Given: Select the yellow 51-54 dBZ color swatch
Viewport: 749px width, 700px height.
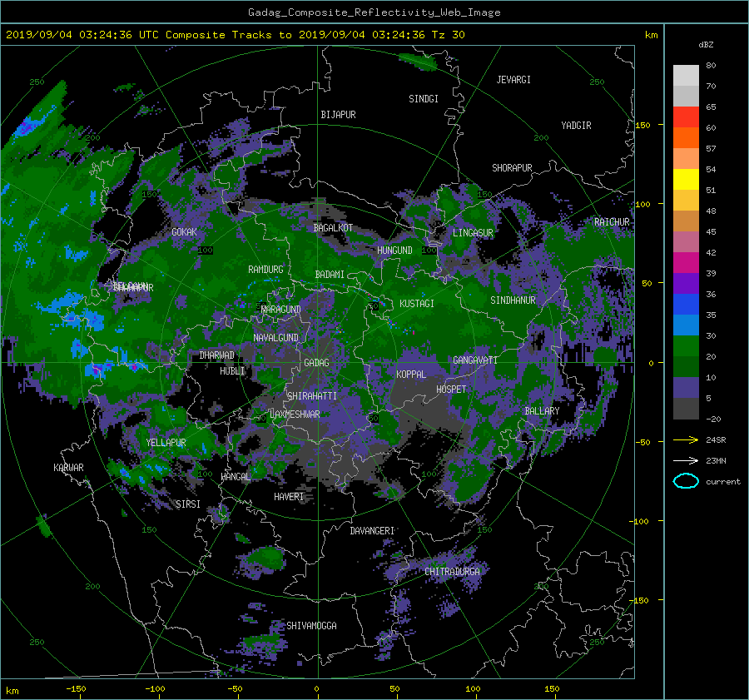Looking at the screenshot, I should tap(686, 180).
